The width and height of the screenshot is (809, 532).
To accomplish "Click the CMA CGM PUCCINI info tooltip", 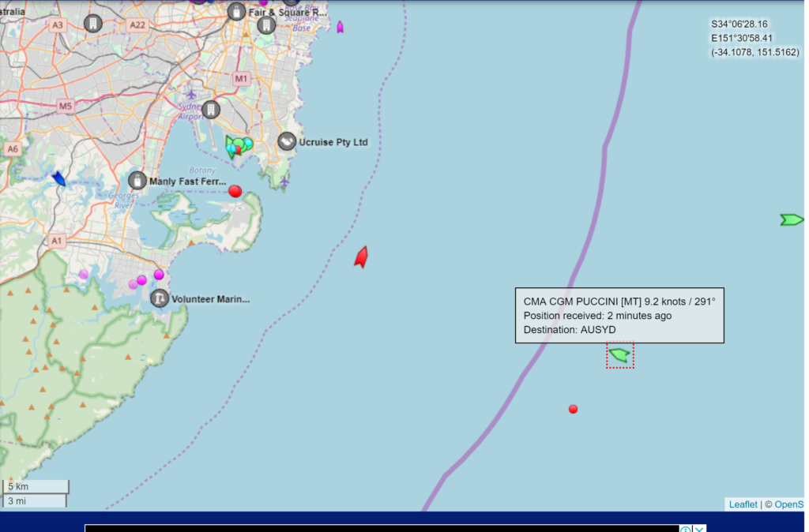I will [619, 315].
